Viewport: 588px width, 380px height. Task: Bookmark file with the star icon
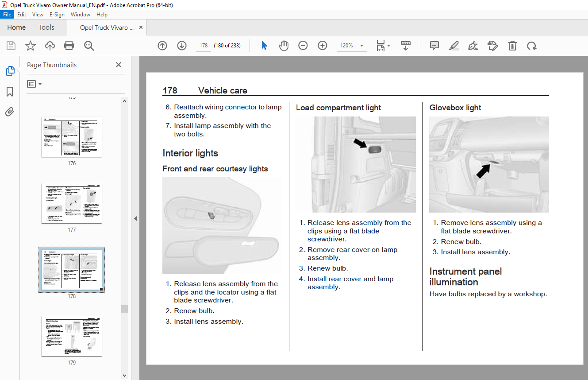[x=30, y=46]
